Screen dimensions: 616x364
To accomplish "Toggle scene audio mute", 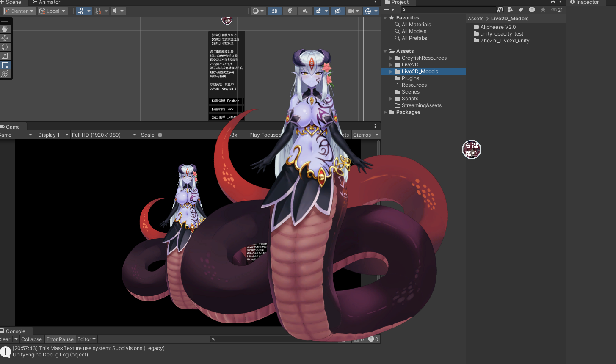I will [305, 11].
